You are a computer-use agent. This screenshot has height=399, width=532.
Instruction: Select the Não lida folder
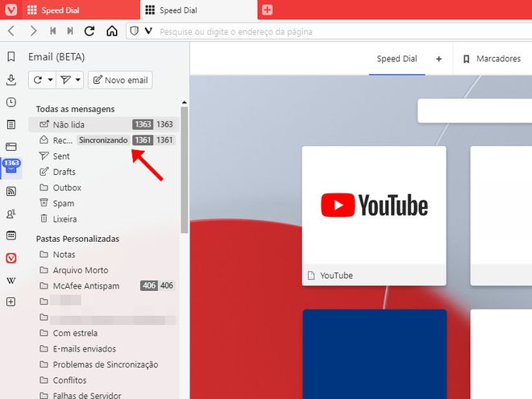click(102, 124)
